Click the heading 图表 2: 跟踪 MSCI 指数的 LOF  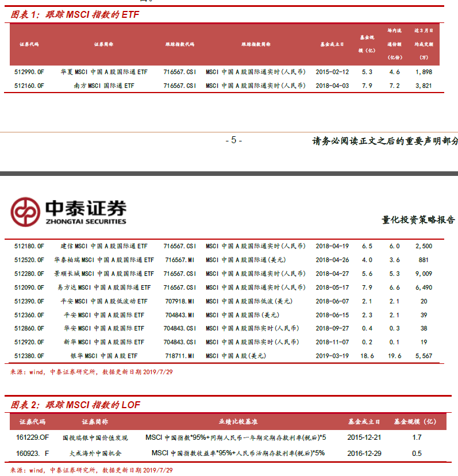75,405
